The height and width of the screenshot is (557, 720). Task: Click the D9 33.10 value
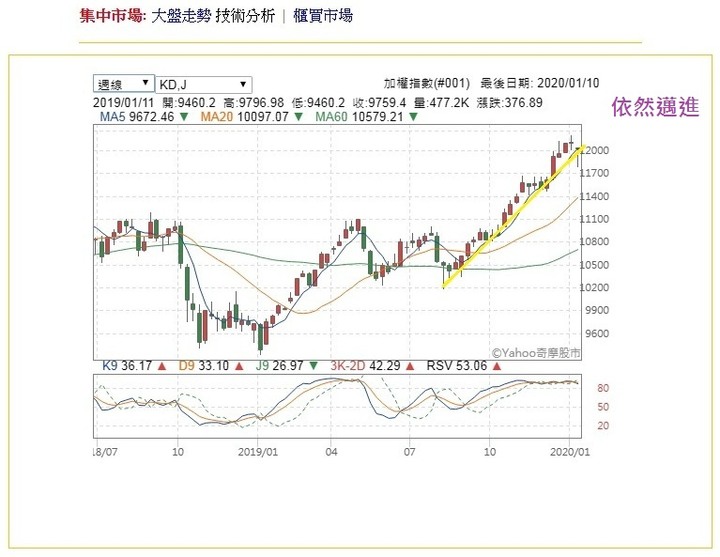[x=203, y=366]
